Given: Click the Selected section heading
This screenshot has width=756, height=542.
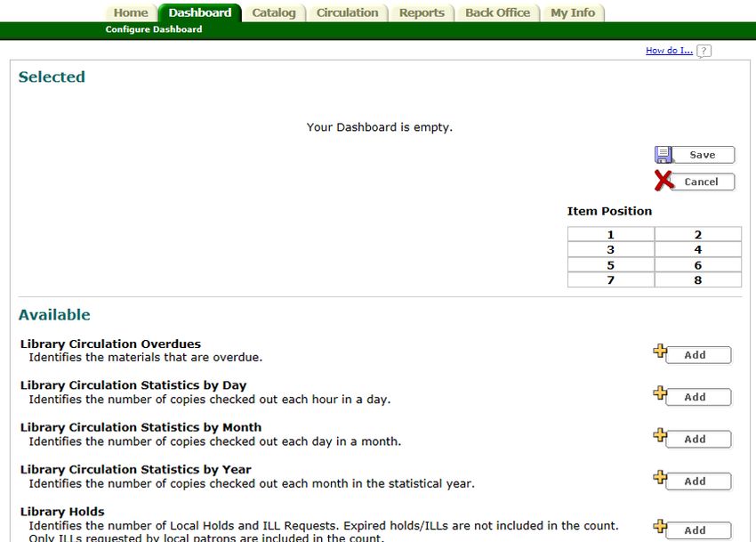Looking at the screenshot, I should [x=52, y=77].
